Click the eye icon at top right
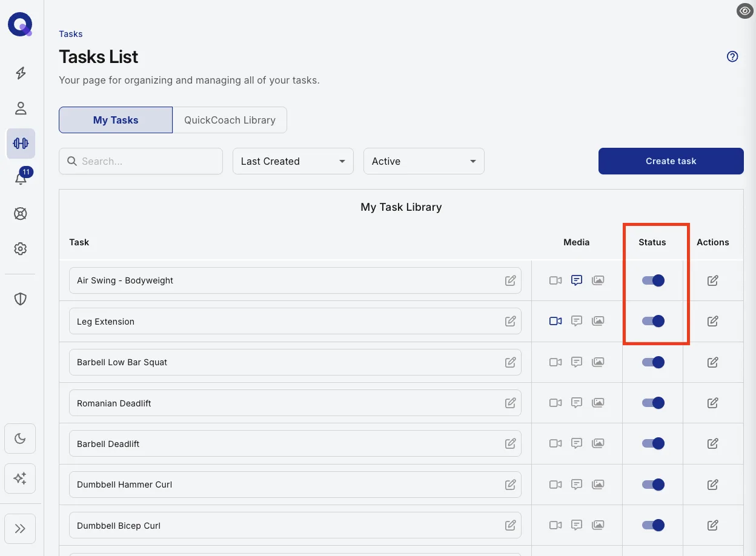 pyautogui.click(x=744, y=11)
